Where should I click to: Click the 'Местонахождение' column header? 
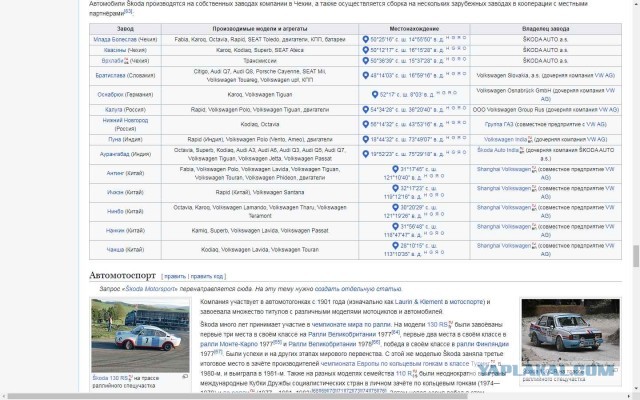tap(414, 29)
